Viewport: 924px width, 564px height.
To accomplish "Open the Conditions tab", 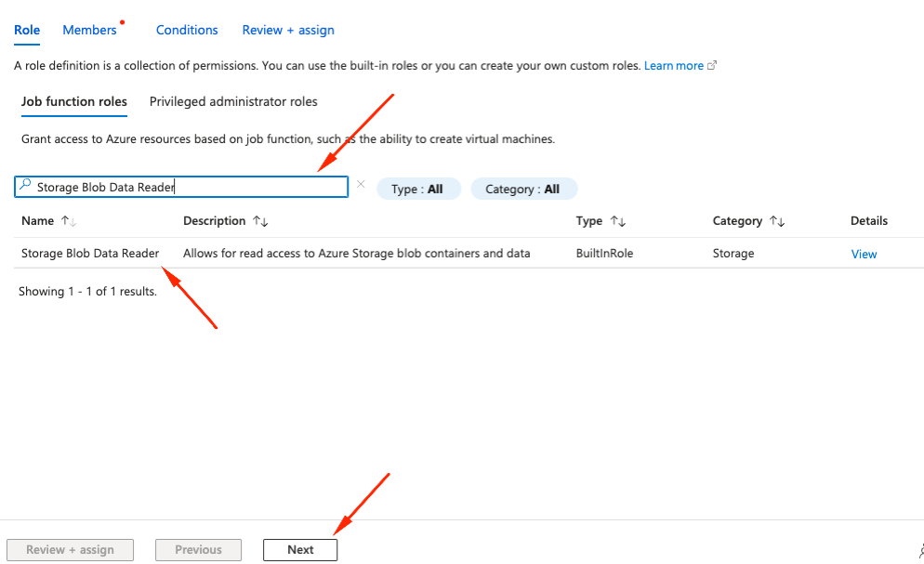I will tap(187, 30).
